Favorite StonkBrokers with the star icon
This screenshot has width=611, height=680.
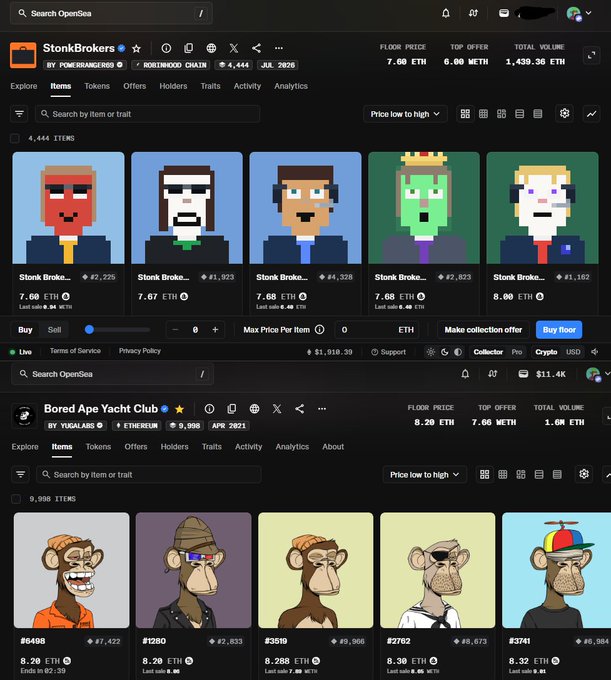click(136, 48)
